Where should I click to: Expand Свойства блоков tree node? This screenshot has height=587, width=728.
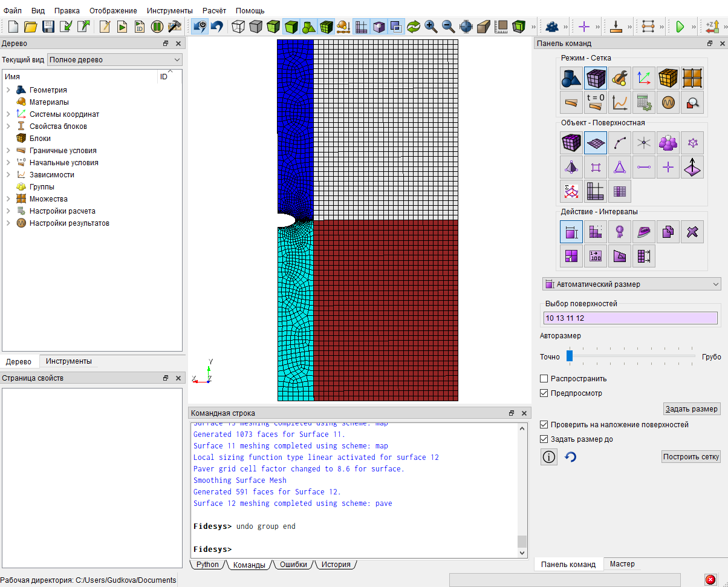8,126
